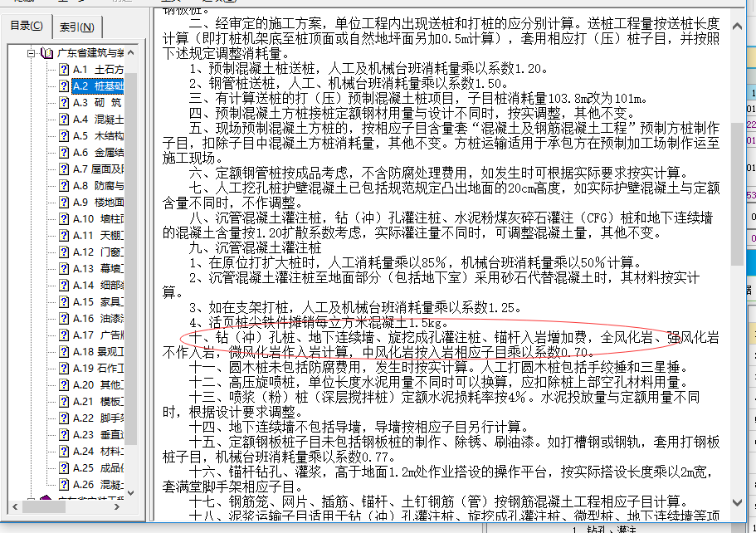Switch to the 目录(C) tab
This screenshot has width=756, height=533.
[x=27, y=26]
